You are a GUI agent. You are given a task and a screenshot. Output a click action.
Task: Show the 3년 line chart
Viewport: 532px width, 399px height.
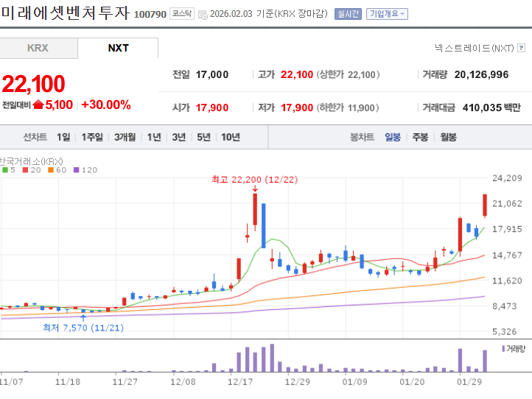coord(179,137)
